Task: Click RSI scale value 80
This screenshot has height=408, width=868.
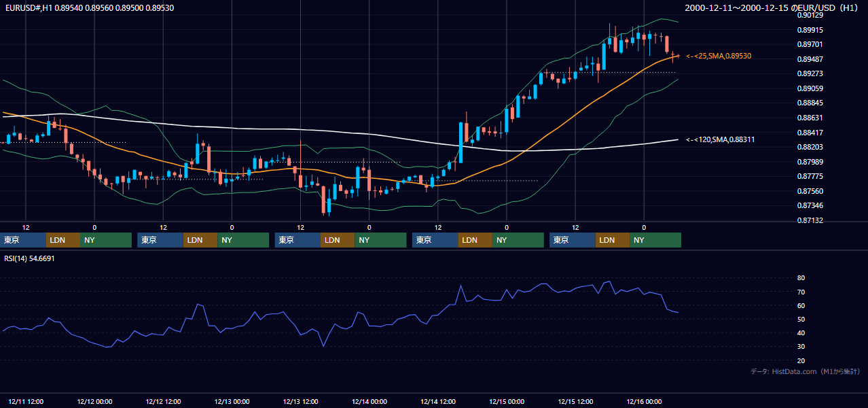Action: pyautogui.click(x=801, y=278)
